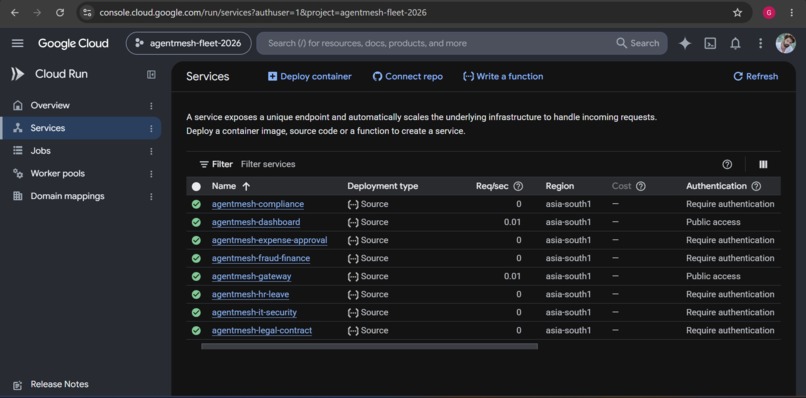Viewport: 806px width, 398px height.
Task: Open the Worker pools three-dot menu
Action: click(151, 174)
